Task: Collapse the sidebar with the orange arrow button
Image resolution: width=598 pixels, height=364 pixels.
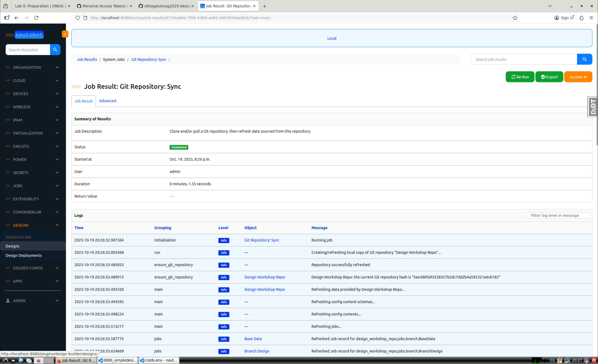Action: click(x=65, y=34)
